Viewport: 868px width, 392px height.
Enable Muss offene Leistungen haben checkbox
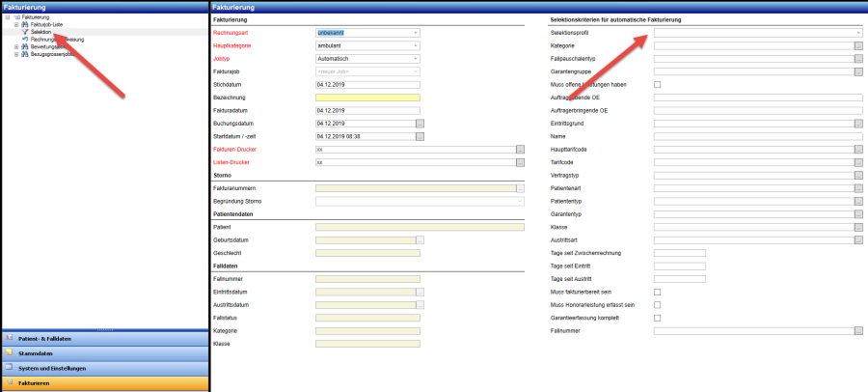658,85
